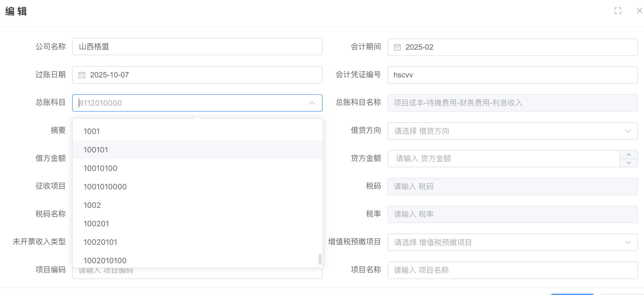
Task: Select the 10020101 list option
Action: click(100, 242)
